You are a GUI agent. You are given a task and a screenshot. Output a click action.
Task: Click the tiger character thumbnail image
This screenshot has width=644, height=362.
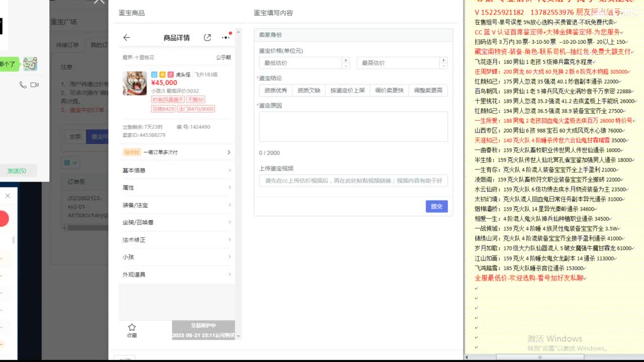tap(136, 83)
